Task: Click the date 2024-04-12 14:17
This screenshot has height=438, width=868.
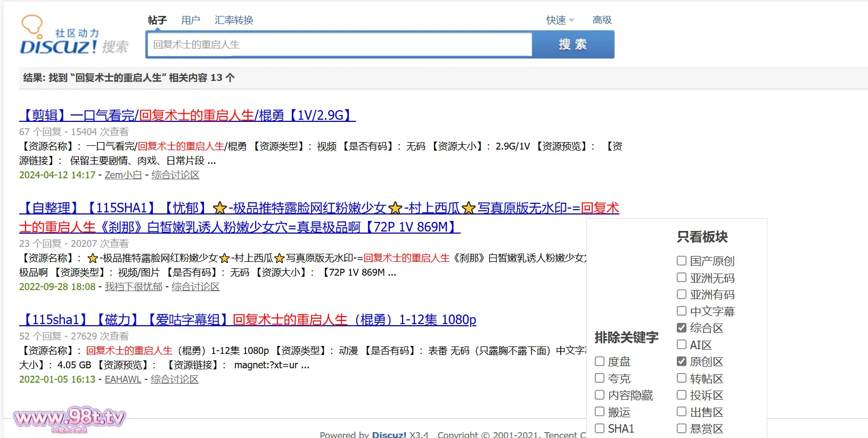Action: (58, 175)
